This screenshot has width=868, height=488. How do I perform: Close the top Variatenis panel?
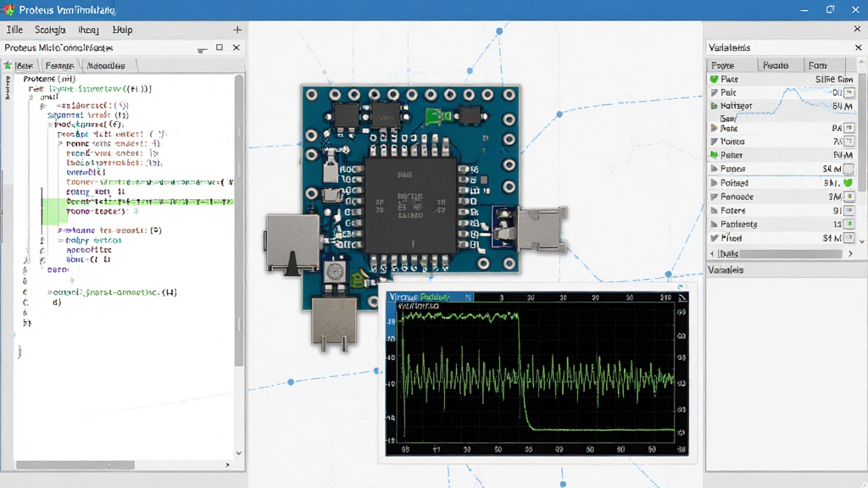tap(859, 47)
